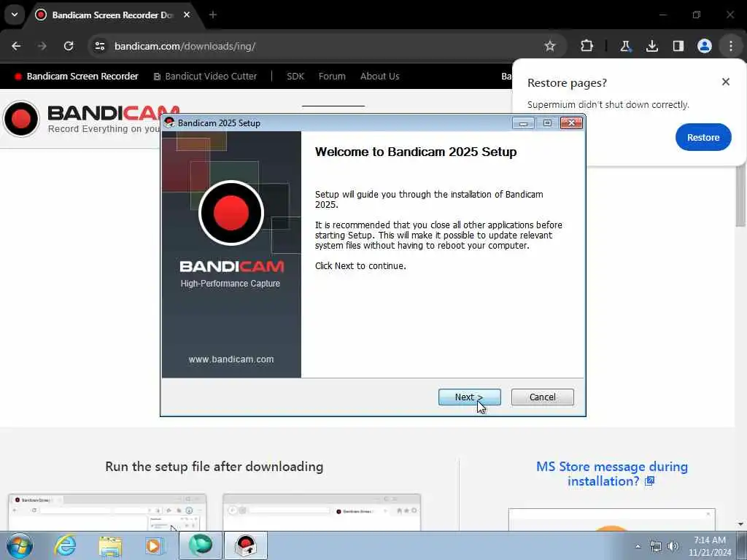Minimize the browser window
The height and width of the screenshot is (560, 747).
662,15
